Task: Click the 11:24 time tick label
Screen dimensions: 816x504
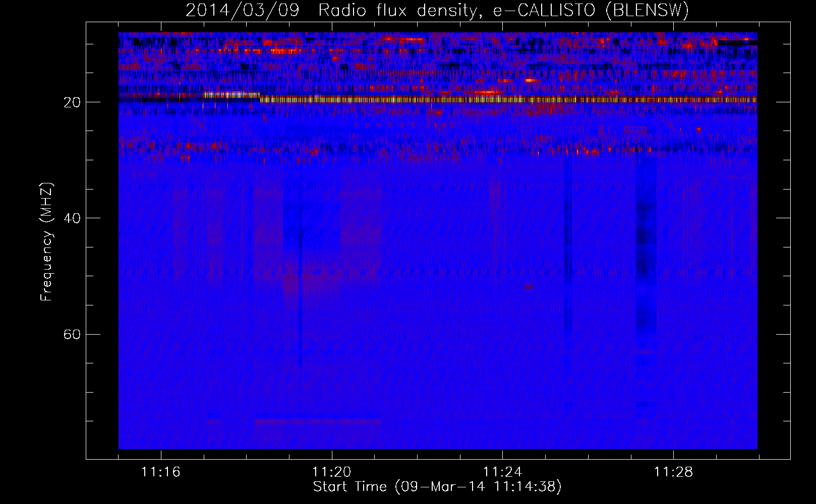Action: (x=503, y=472)
